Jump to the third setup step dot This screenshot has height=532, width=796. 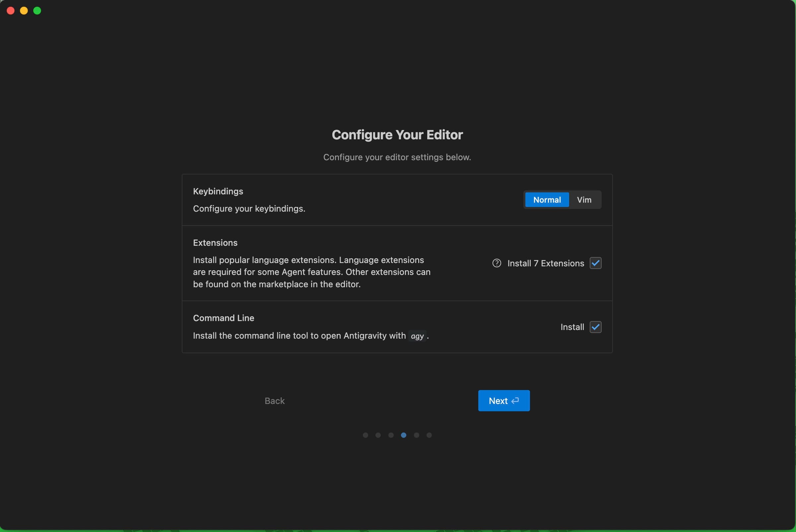(391, 435)
